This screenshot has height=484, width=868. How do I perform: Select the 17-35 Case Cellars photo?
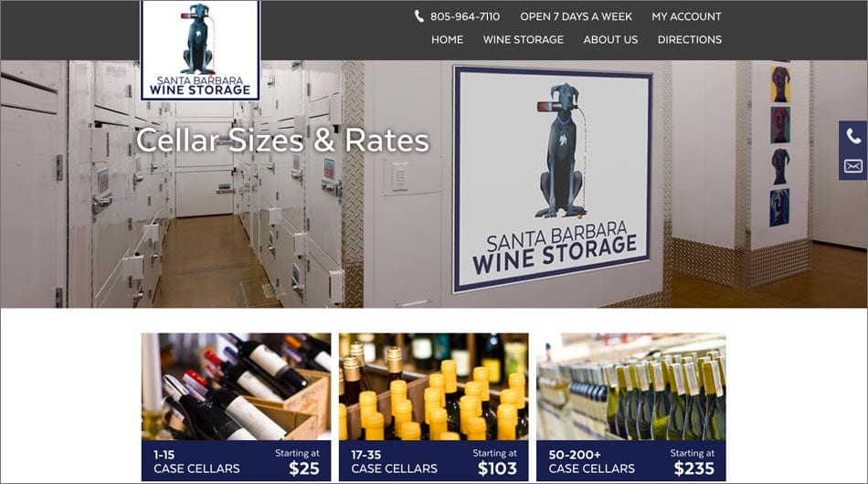click(x=433, y=386)
